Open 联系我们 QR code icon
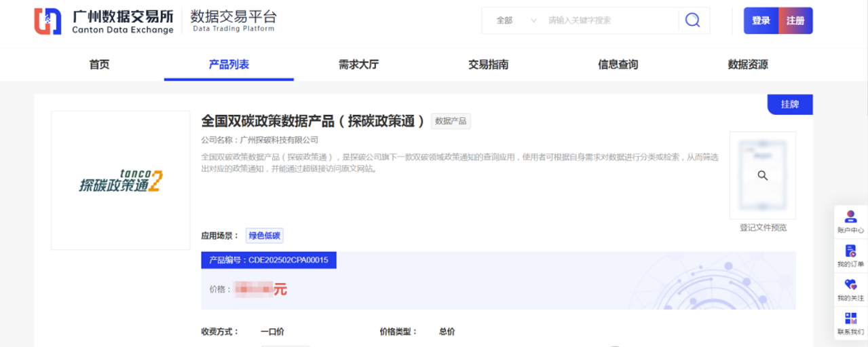Viewport: 868px width, 347px height. [x=850, y=324]
